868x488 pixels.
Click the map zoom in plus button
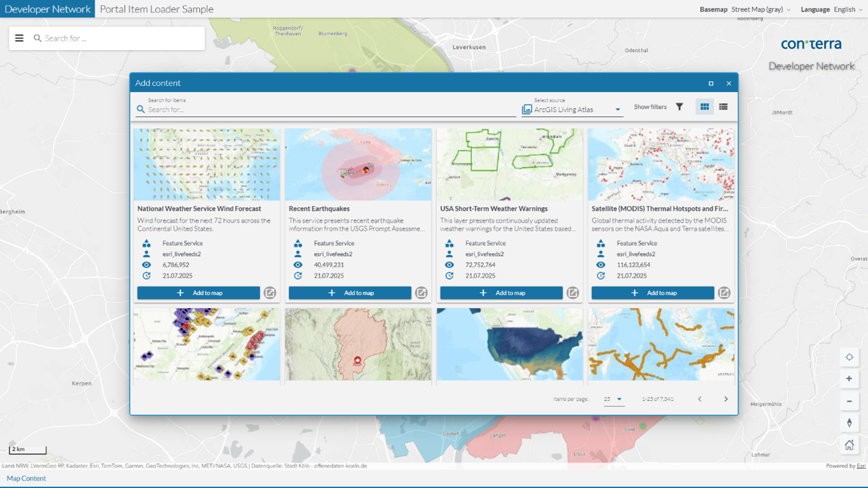pos(849,379)
